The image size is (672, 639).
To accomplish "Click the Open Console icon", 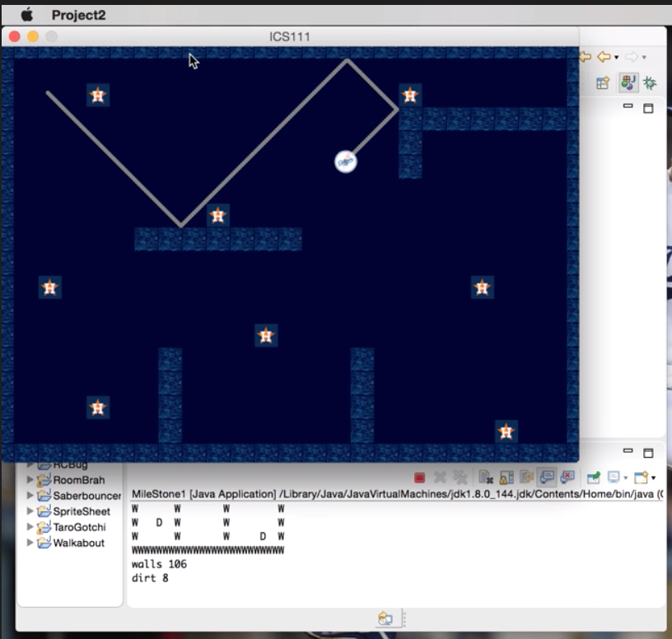I will [642, 477].
